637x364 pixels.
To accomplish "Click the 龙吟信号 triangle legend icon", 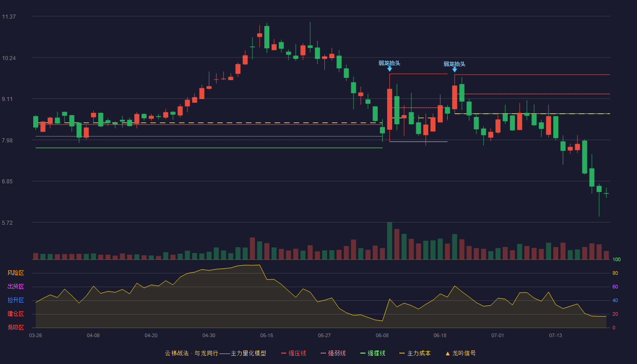I will point(447,353).
